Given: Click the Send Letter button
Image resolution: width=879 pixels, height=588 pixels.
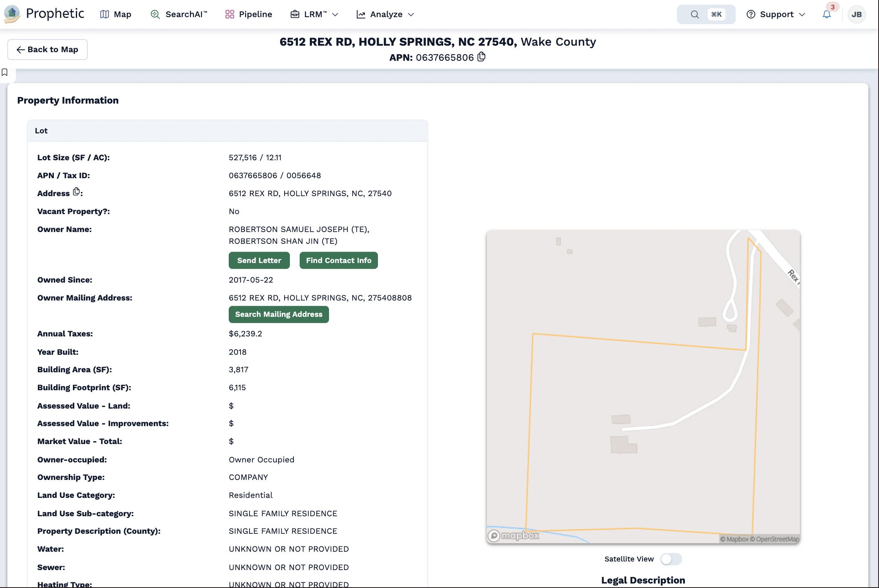Looking at the screenshot, I should pos(259,261).
